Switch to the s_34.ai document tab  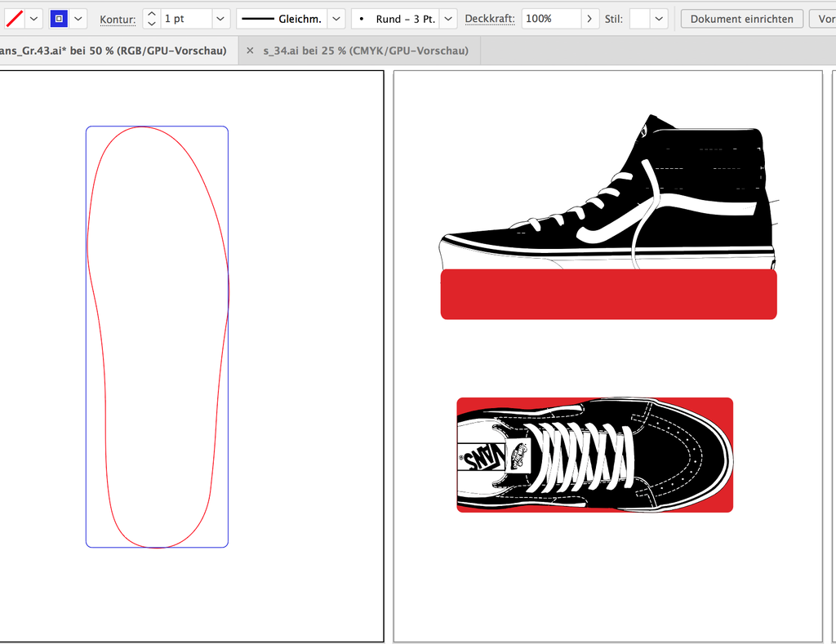pos(366,51)
